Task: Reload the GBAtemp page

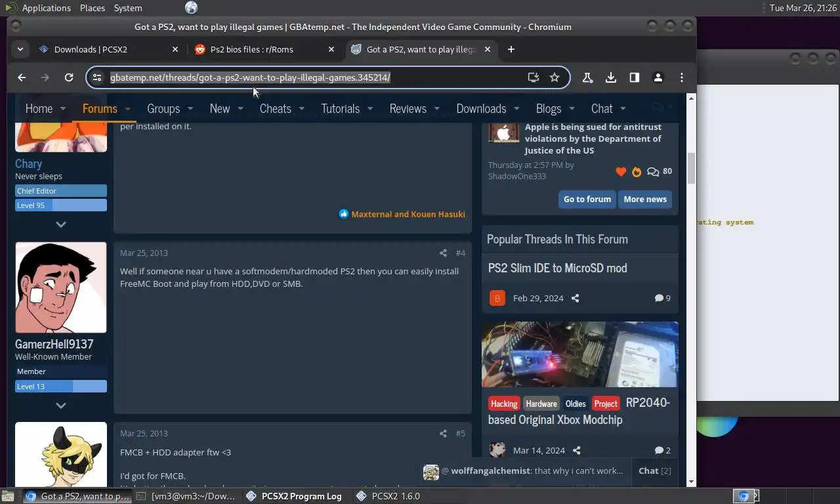Action: tap(68, 77)
